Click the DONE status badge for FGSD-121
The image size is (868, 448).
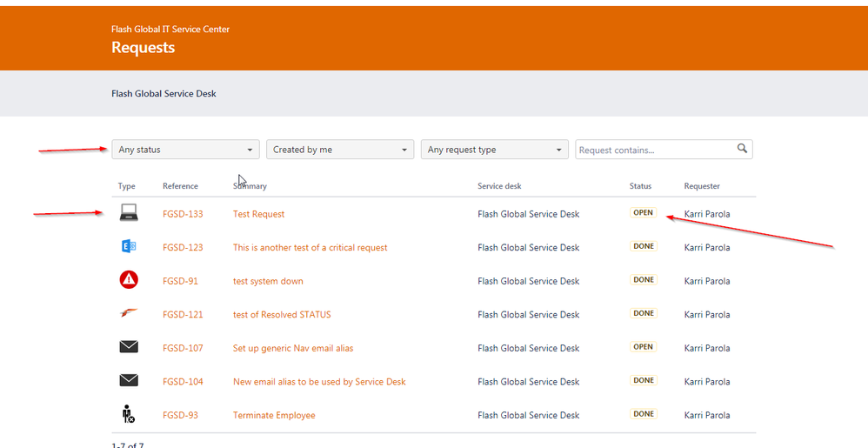644,313
